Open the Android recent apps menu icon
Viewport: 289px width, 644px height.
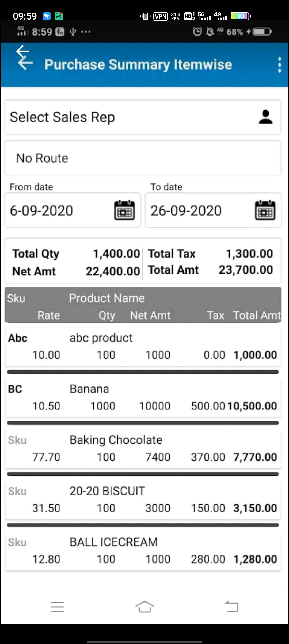(57, 607)
